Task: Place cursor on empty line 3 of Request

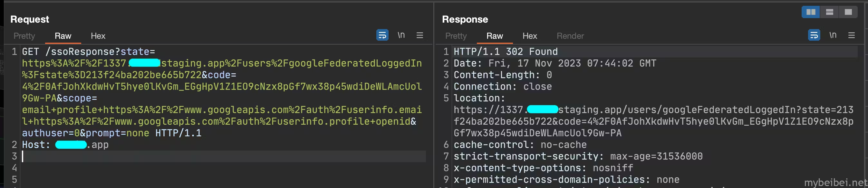Action: pyautogui.click(x=224, y=156)
